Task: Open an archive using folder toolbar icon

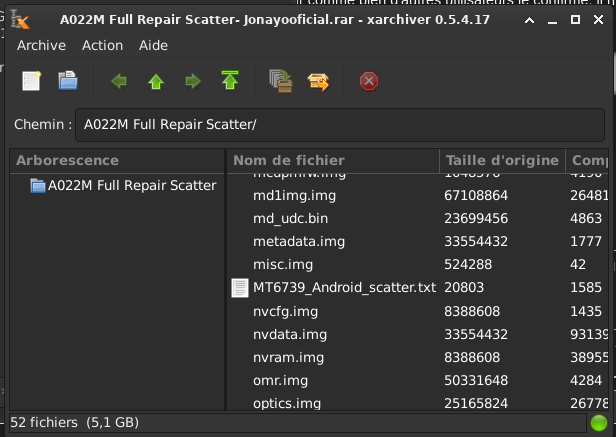Action: click(x=68, y=81)
